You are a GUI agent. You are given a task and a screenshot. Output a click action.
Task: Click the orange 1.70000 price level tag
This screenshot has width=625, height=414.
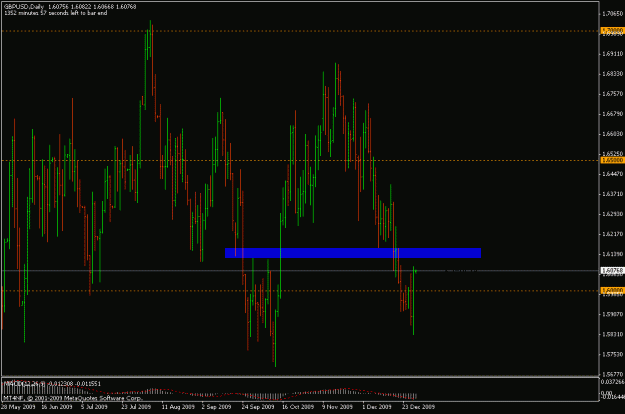tap(612, 31)
